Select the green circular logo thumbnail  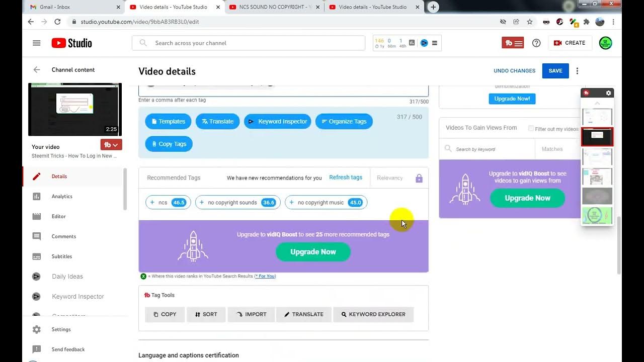(x=597, y=216)
